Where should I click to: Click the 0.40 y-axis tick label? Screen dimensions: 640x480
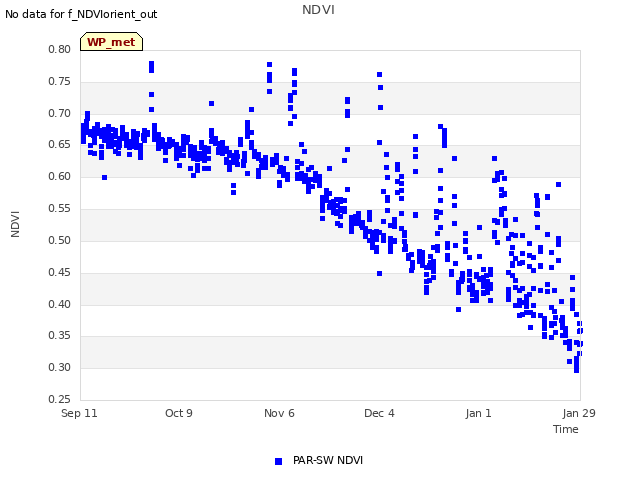59,304
